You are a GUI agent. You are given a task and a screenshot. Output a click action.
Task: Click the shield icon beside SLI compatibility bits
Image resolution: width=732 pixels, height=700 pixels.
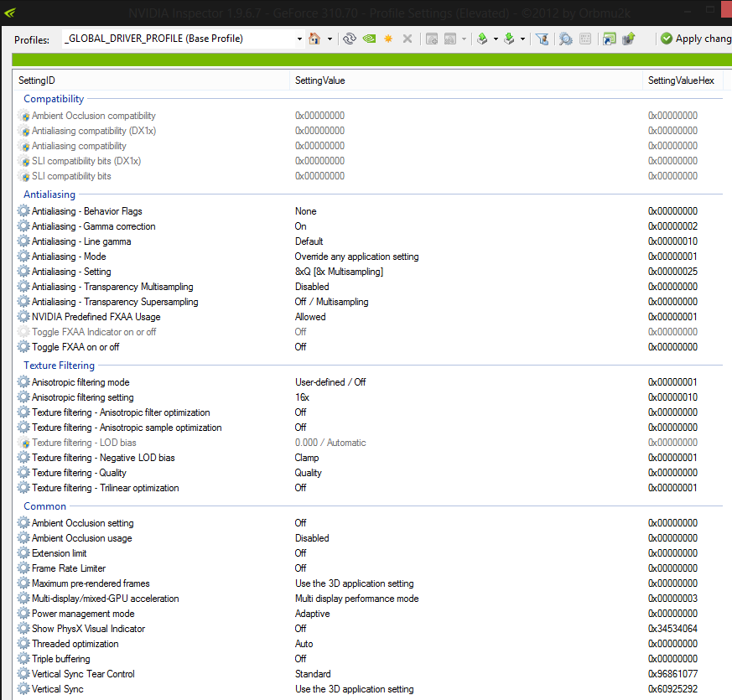(x=24, y=176)
